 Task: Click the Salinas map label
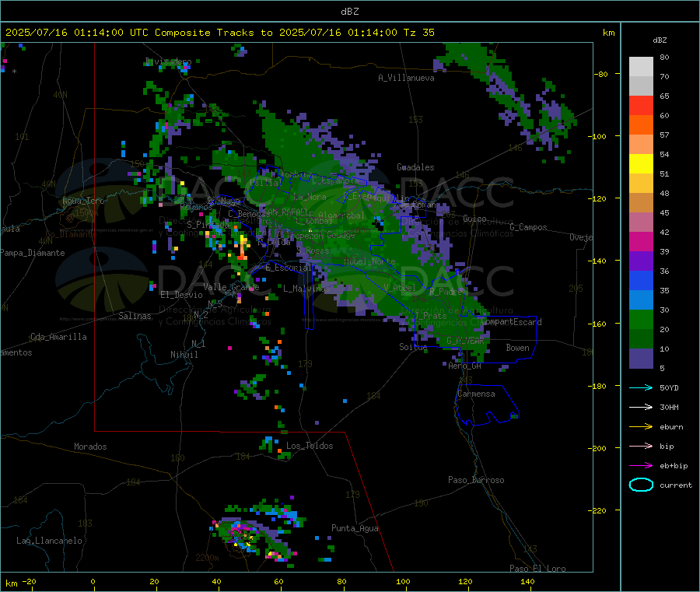tap(135, 316)
